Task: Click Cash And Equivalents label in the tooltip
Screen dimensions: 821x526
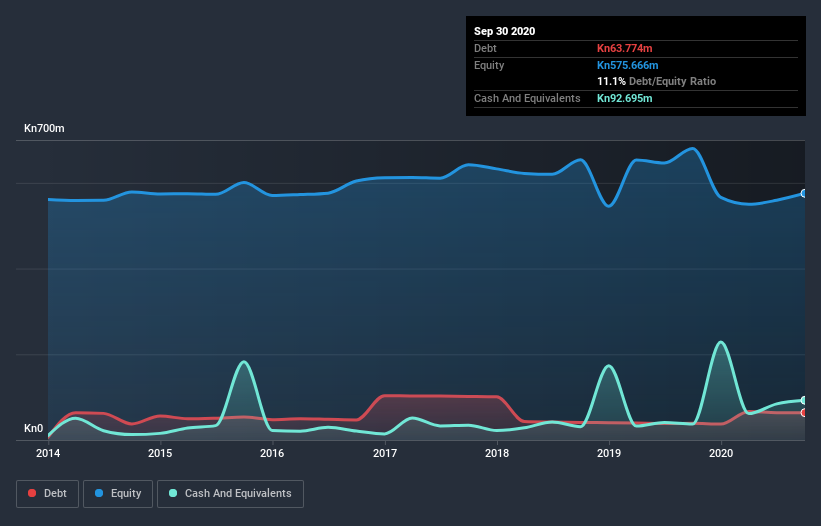Action: pyautogui.click(x=527, y=98)
